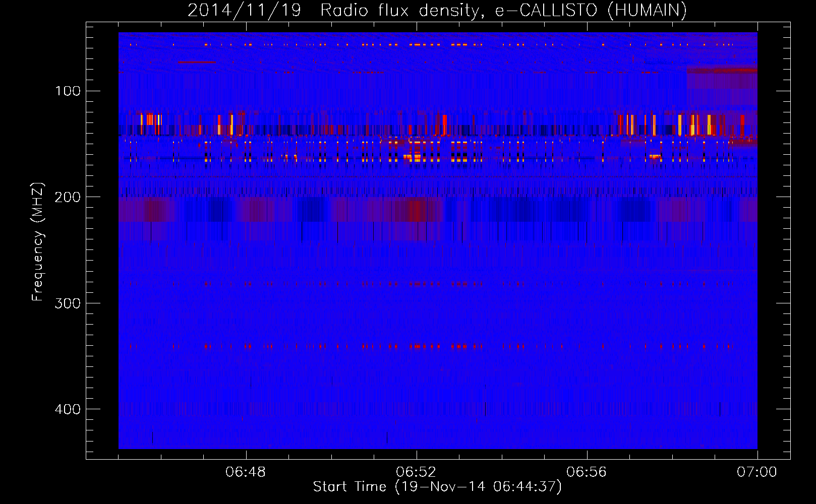The image size is (816, 504).
Task: Click the 06:56 time tick label
Action: point(587,472)
